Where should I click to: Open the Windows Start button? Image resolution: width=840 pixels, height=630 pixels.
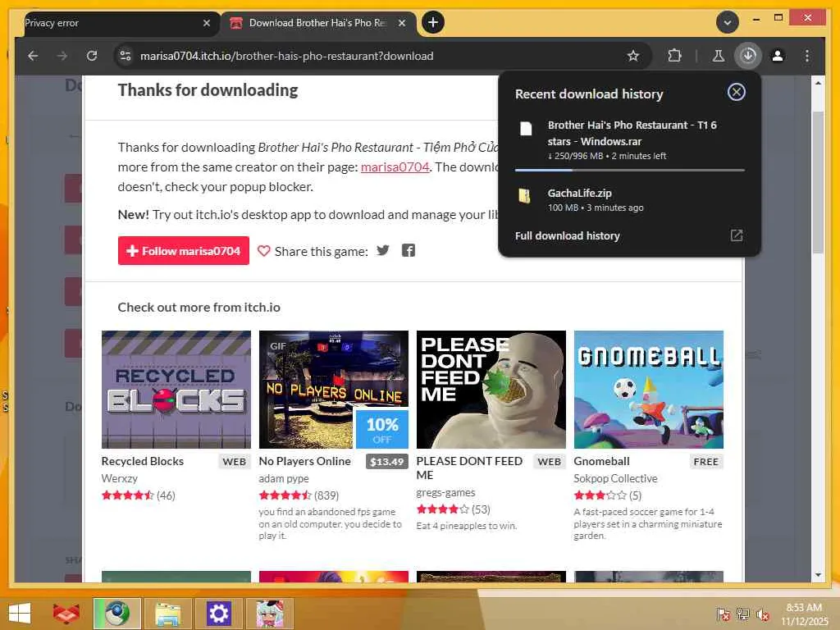[x=20, y=614]
